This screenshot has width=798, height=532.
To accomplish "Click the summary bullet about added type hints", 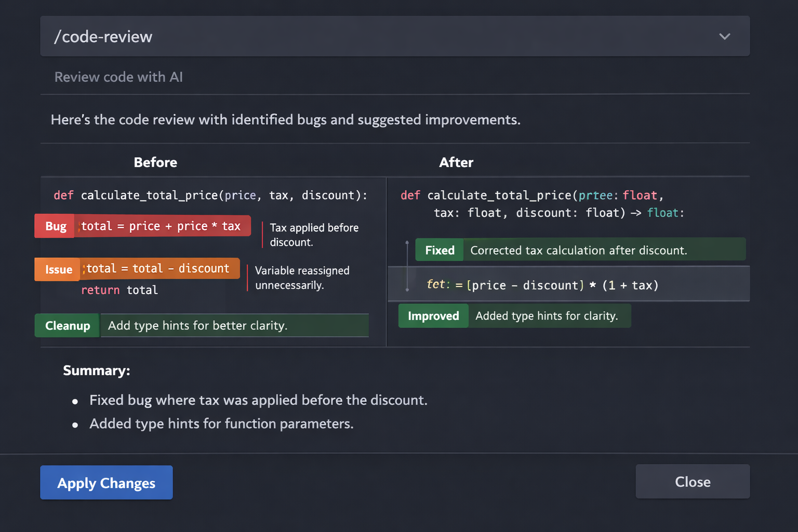I will 221,424.
